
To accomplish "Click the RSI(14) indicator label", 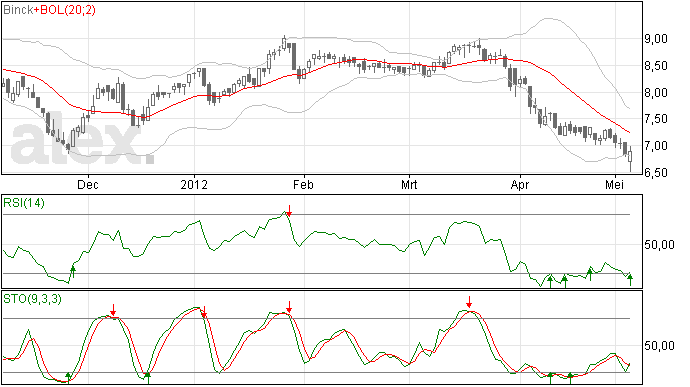I will coord(24,203).
